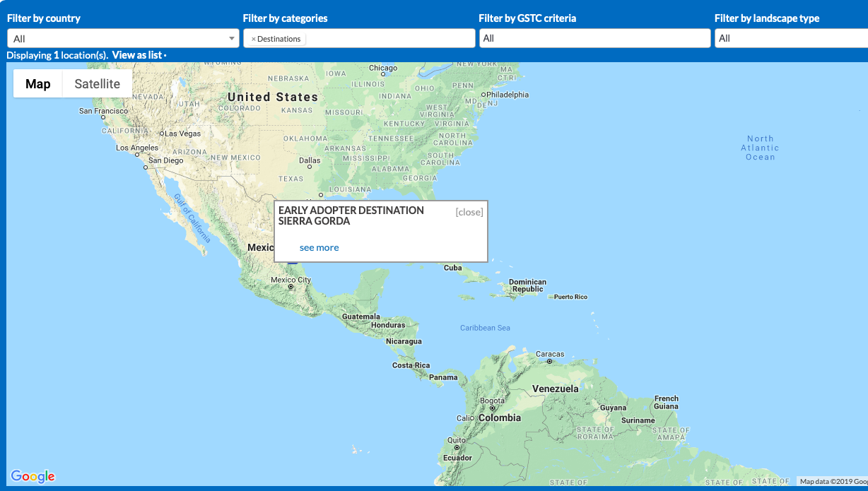868x491 pixels.
Task: Click the Dominican Republic label
Action: [x=527, y=285]
